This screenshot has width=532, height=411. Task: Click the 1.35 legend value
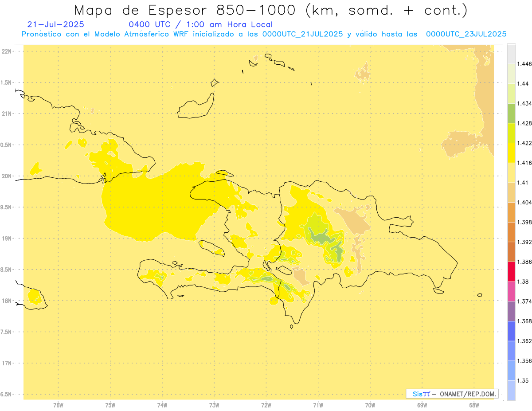tap(523, 380)
